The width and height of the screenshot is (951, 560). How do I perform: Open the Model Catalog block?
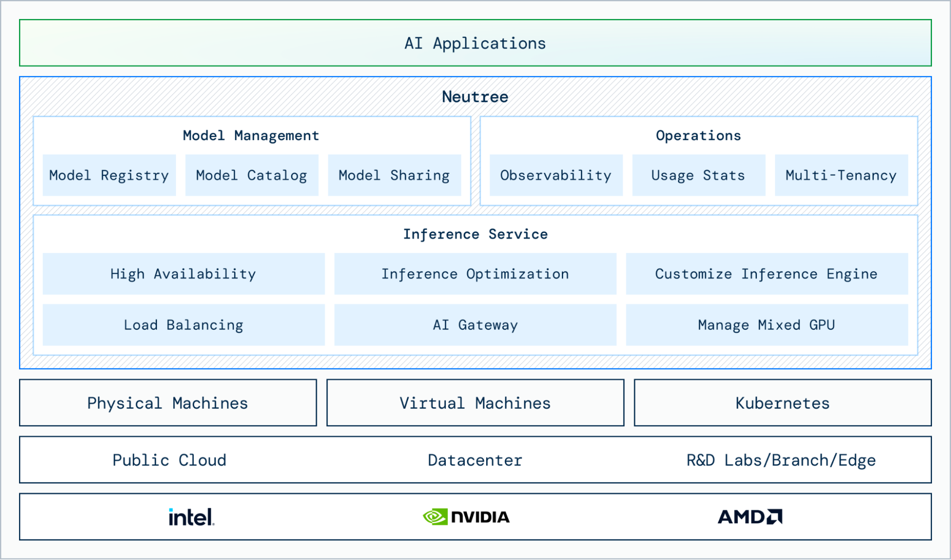click(252, 175)
